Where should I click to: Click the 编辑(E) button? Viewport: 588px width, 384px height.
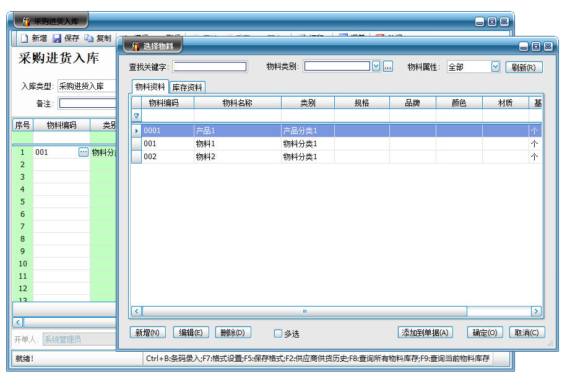(191, 333)
